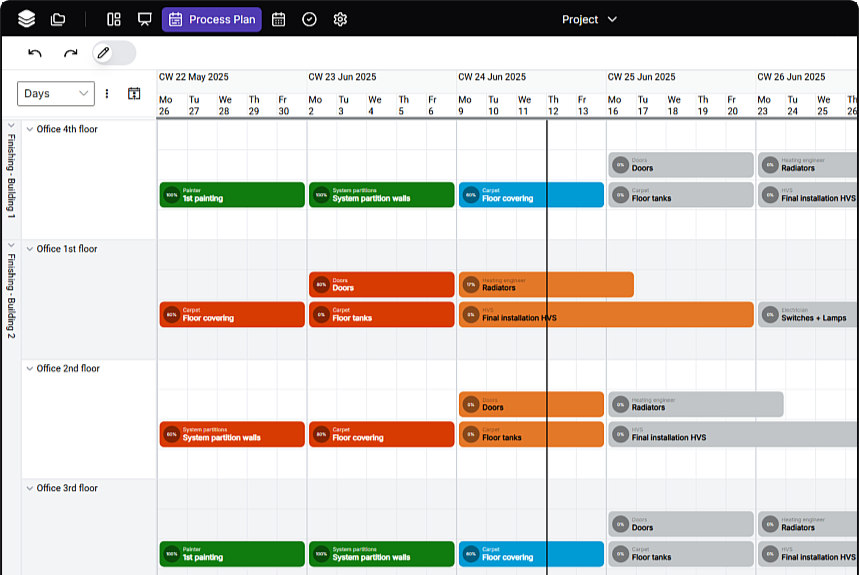This screenshot has height=575, width=859.
Task: Open the calendar view icon
Action: [279, 19]
